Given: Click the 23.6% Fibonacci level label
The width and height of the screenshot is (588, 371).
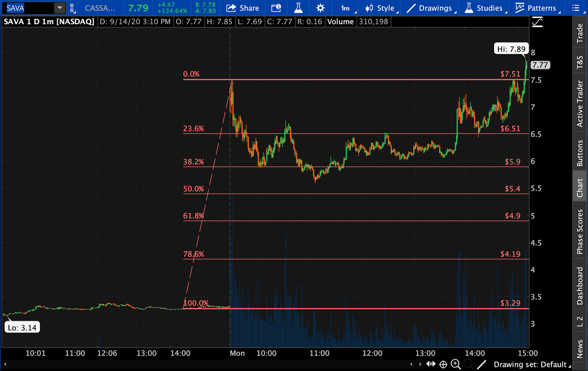Looking at the screenshot, I should pos(193,129).
